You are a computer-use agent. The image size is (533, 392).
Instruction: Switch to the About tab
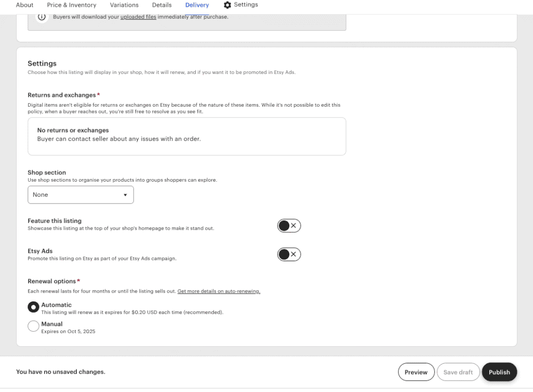[x=24, y=5]
